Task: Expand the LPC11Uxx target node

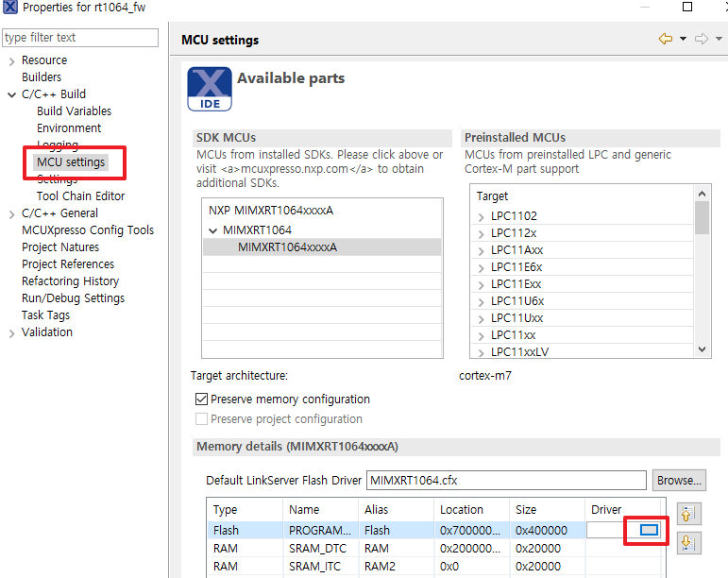Action: pos(481,319)
